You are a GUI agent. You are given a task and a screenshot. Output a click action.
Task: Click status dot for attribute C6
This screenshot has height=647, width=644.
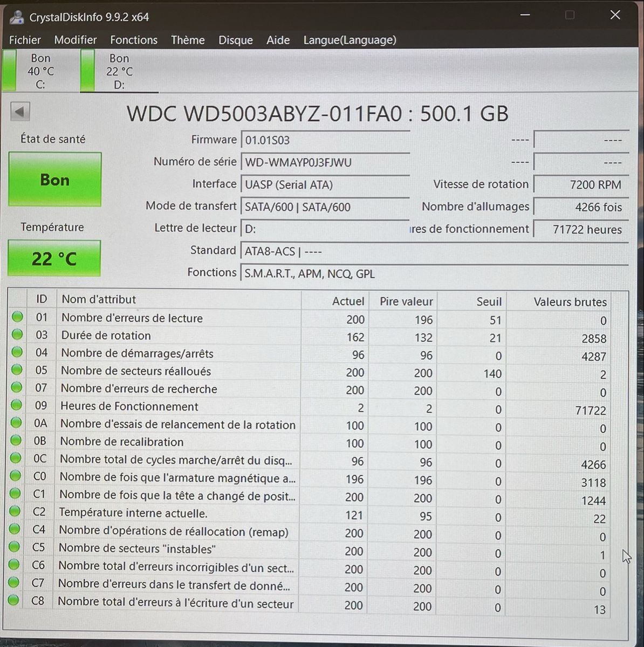click(x=14, y=565)
